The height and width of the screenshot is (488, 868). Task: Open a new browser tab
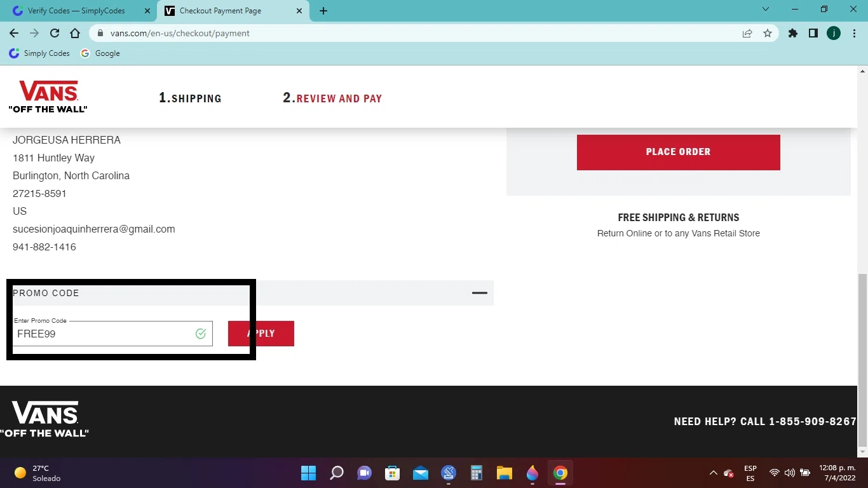323,11
